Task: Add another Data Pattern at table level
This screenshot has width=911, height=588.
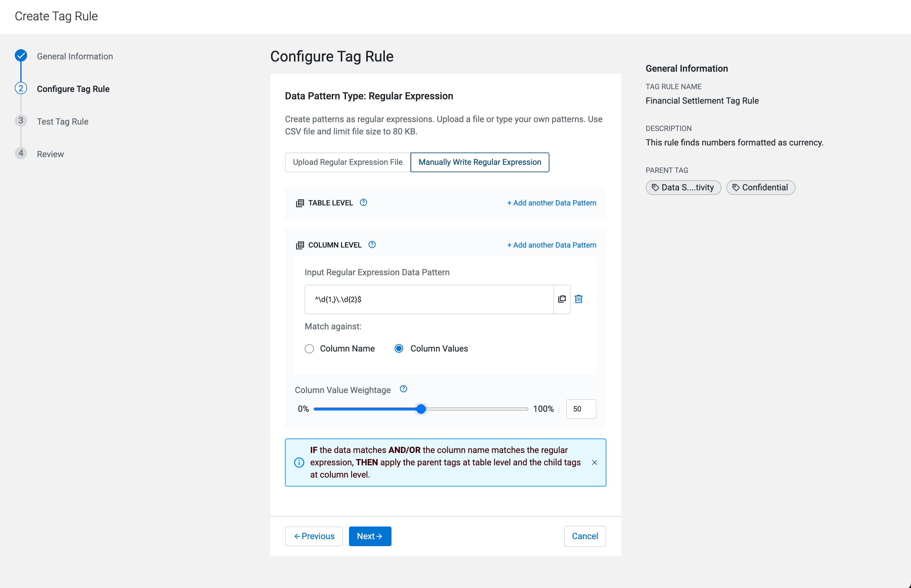Action: 552,203
